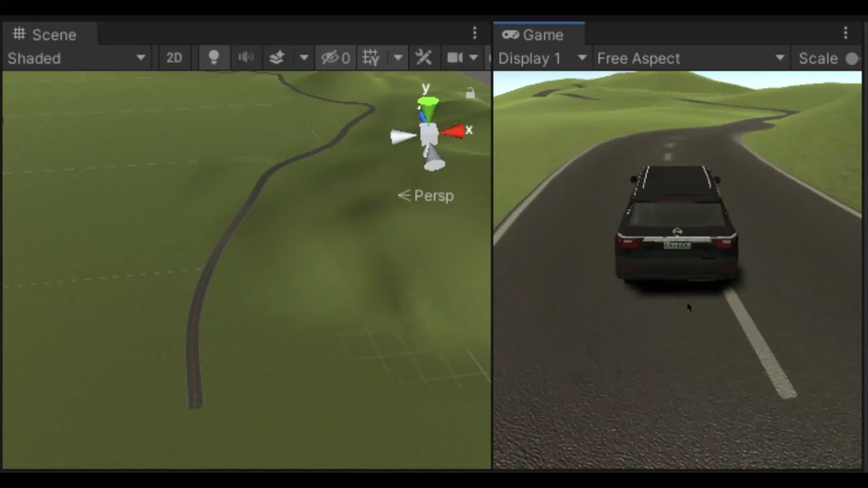Toggle scene lighting lightbulb button
Screen dimensions: 868x488
[214, 58]
